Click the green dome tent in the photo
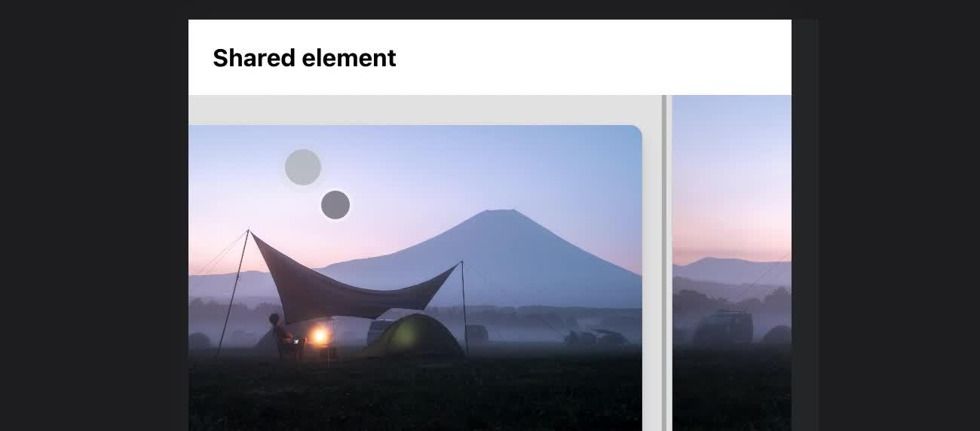The width and height of the screenshot is (980, 431). point(413,336)
